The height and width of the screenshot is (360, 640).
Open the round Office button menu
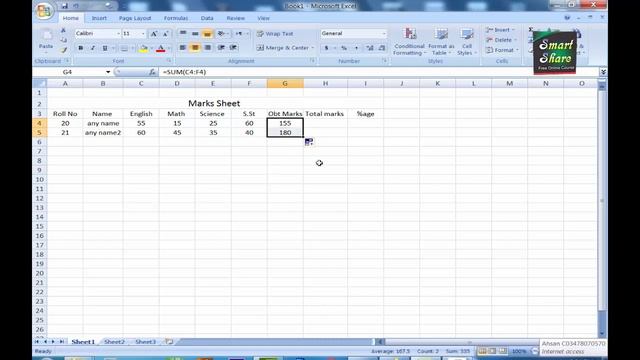tap(44, 11)
